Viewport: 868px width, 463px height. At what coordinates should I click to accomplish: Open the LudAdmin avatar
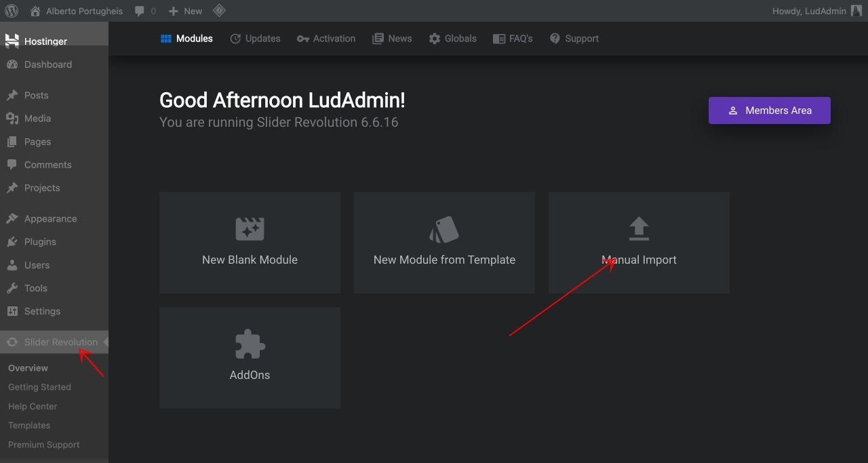(856, 11)
